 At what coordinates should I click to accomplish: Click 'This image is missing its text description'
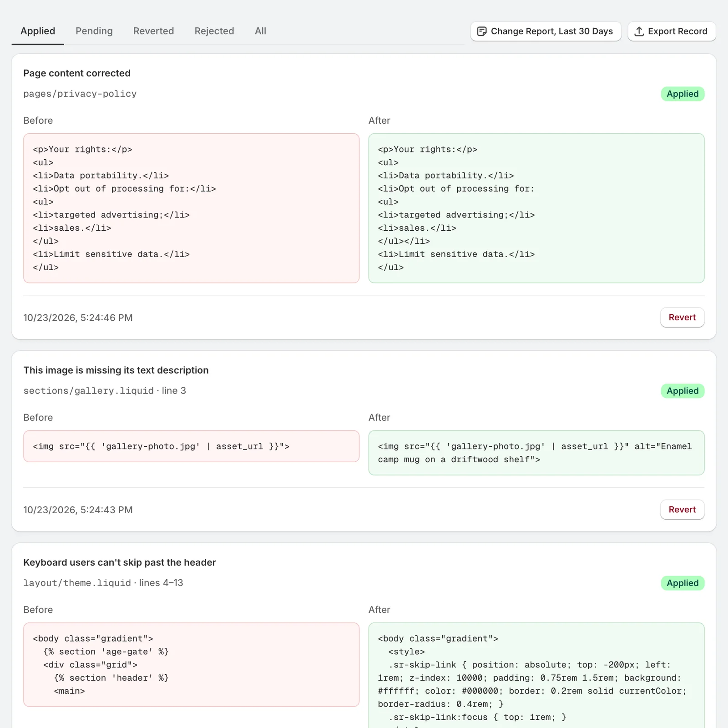coord(116,370)
